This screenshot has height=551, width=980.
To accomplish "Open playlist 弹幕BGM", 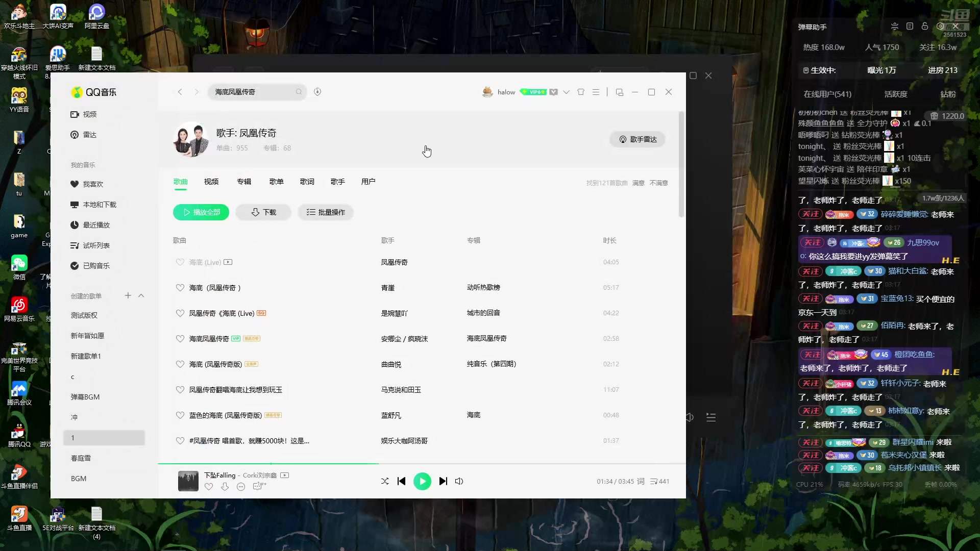I will [85, 397].
